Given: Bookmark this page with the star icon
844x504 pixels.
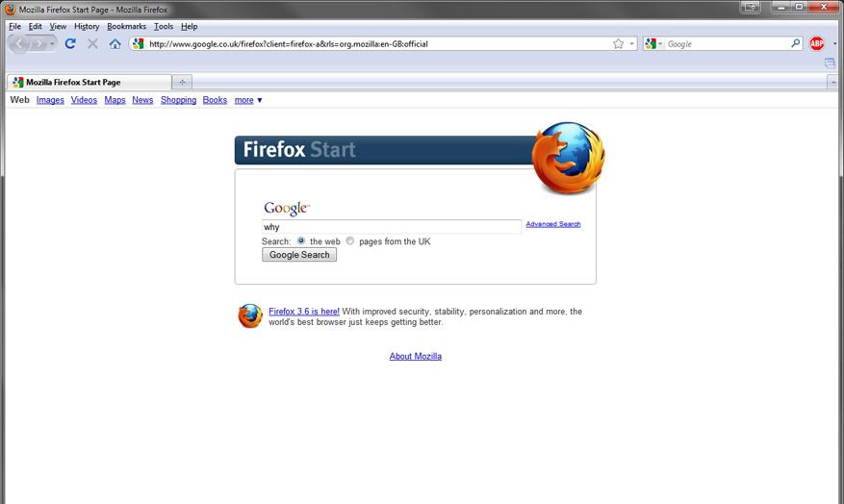Looking at the screenshot, I should [618, 43].
